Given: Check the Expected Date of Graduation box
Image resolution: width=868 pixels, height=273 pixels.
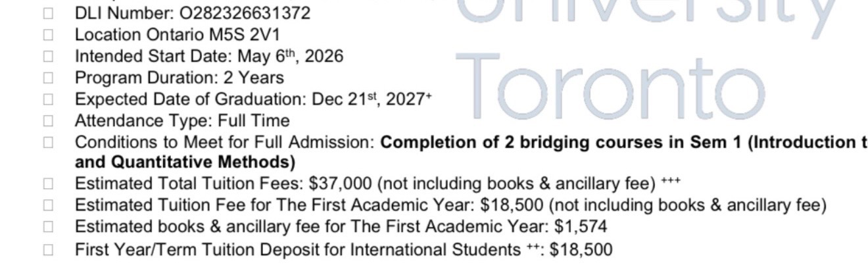Looking at the screenshot, I should [48, 100].
